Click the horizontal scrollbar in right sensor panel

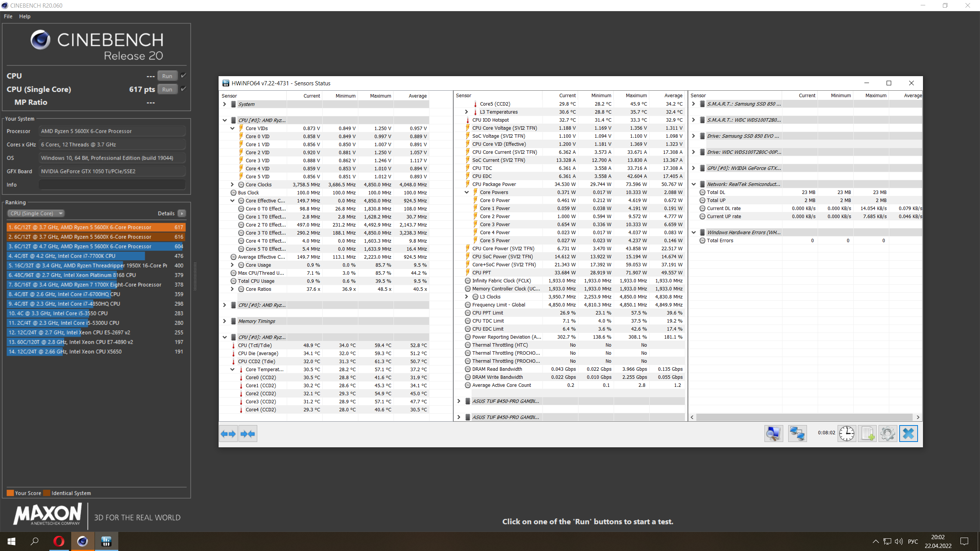[804, 417]
